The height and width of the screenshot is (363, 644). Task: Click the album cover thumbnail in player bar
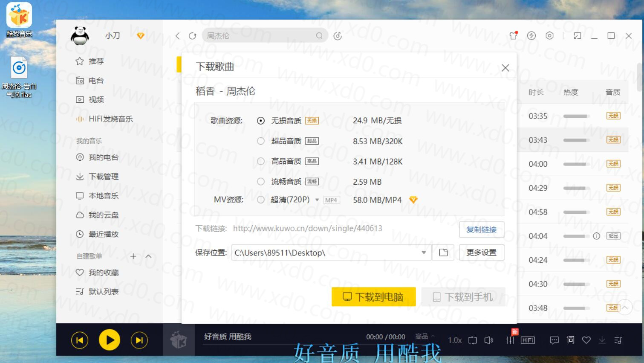point(179,340)
